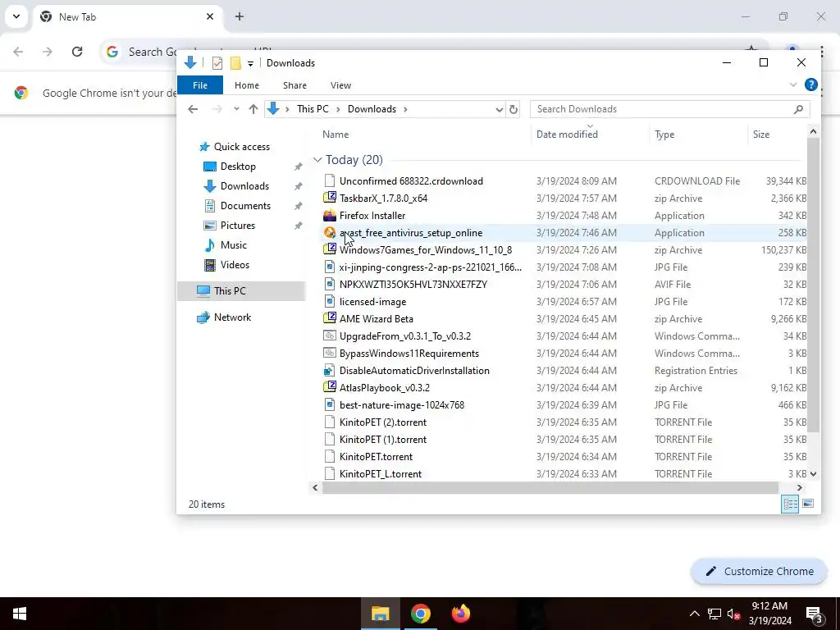Open Pictures in navigation pane
This screenshot has width=840, height=630.
tap(237, 226)
